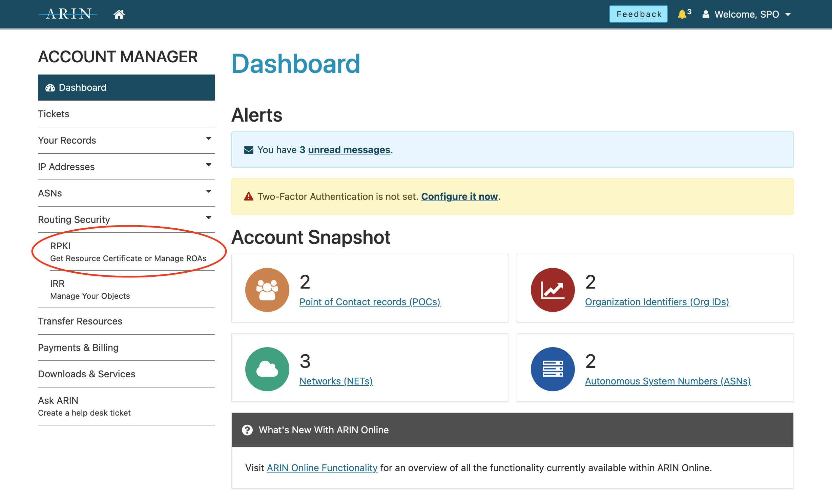Open Organization Identifiers (Org IDs) link
832x504 pixels.
coord(657,302)
